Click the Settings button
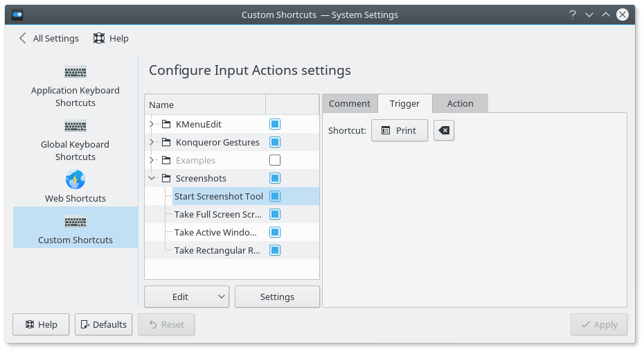 pos(277,297)
